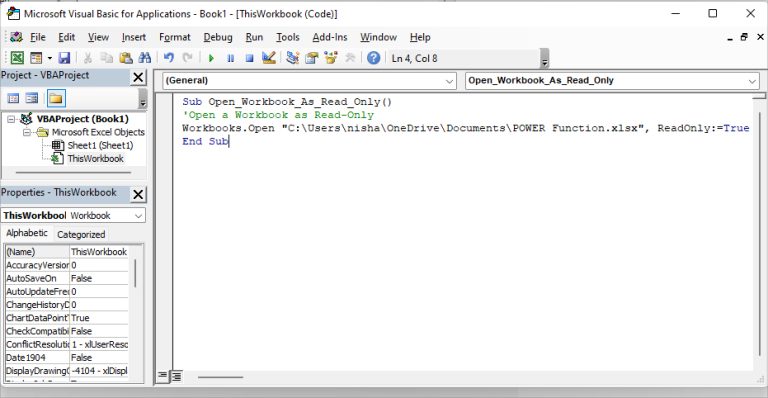Select the ChartDataPoint property True value
This screenshot has width=768, height=398.
[x=99, y=318]
